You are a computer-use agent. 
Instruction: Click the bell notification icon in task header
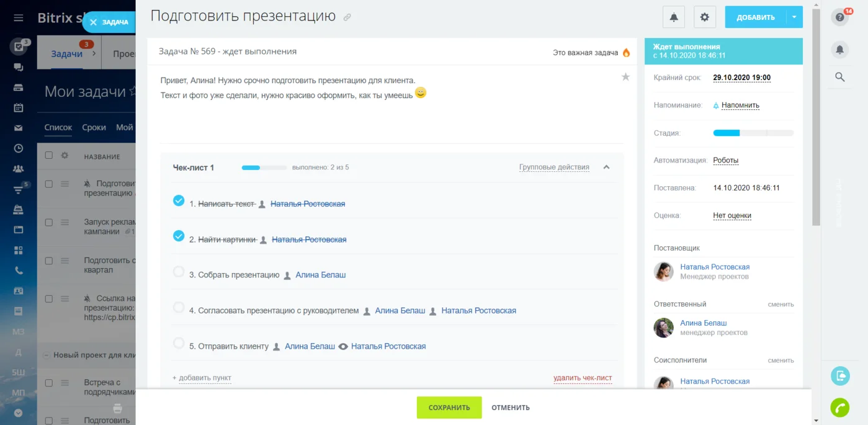pos(674,17)
